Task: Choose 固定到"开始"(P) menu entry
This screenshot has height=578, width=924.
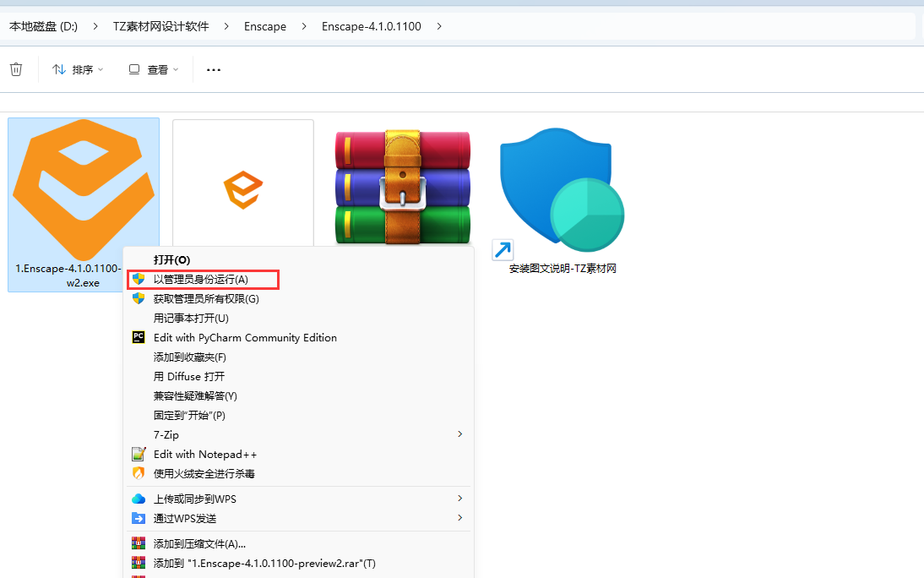Action: [x=298, y=416]
